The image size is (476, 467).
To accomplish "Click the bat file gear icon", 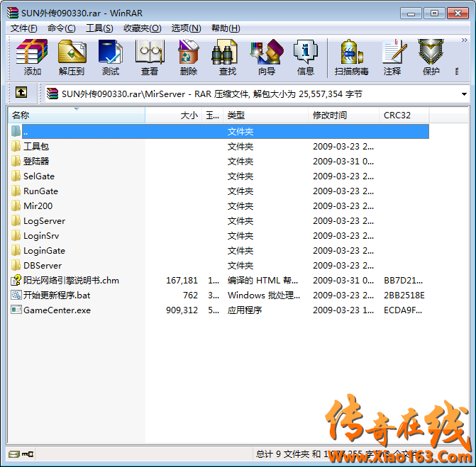I will pyautogui.click(x=16, y=295).
